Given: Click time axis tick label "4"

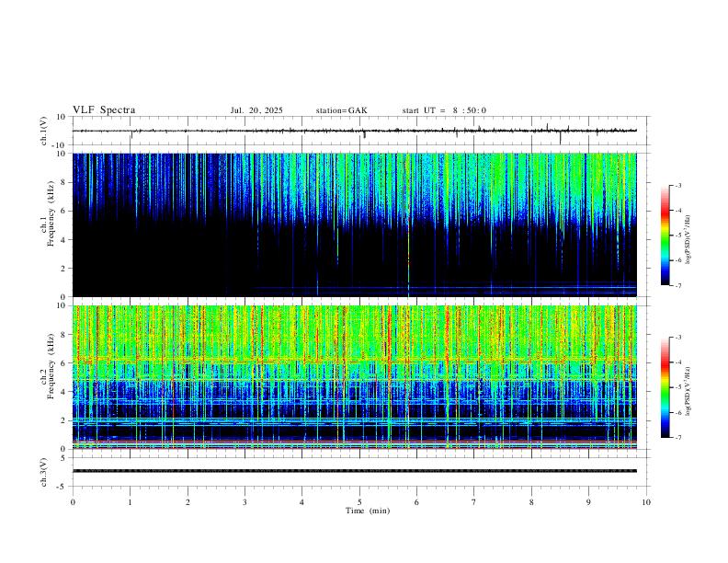Looking at the screenshot, I should coord(301,502).
